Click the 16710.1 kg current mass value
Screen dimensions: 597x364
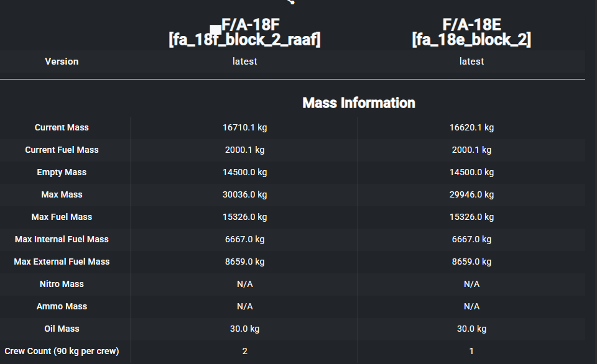click(x=244, y=127)
